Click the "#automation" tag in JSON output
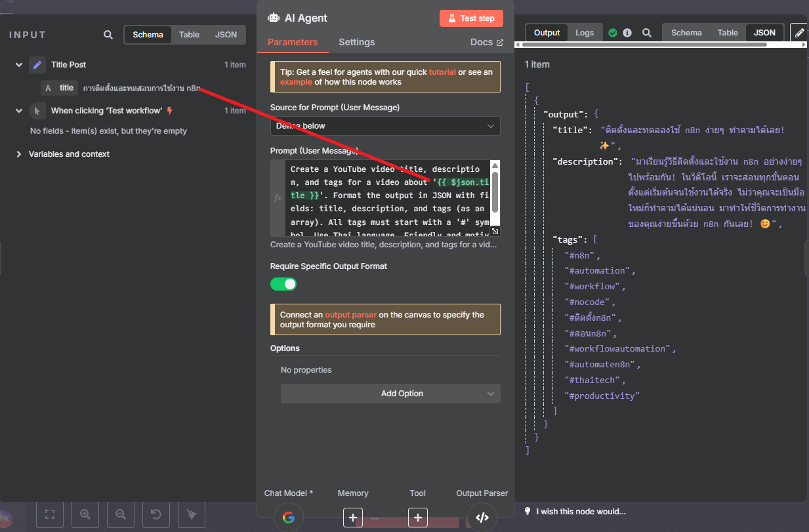Screen dimensions: 809x532 599,270
